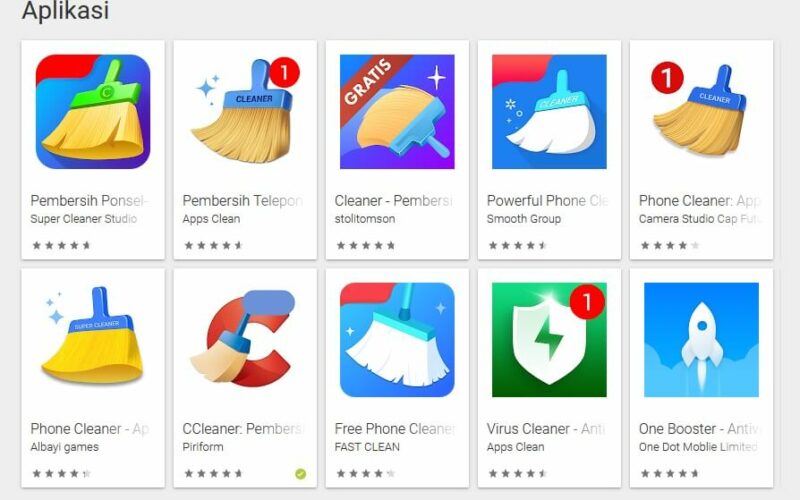Select the GRATIS Cleaner app icon
This screenshot has height=500, width=800.
(397, 112)
